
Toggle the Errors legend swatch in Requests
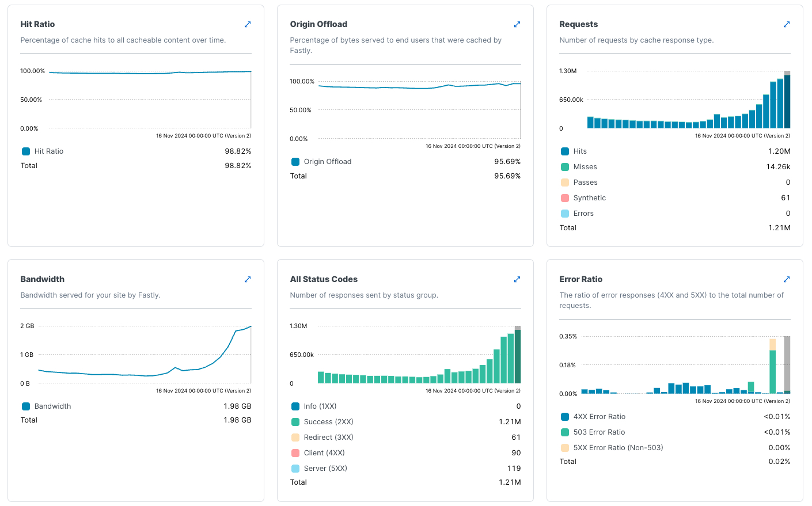pos(565,214)
